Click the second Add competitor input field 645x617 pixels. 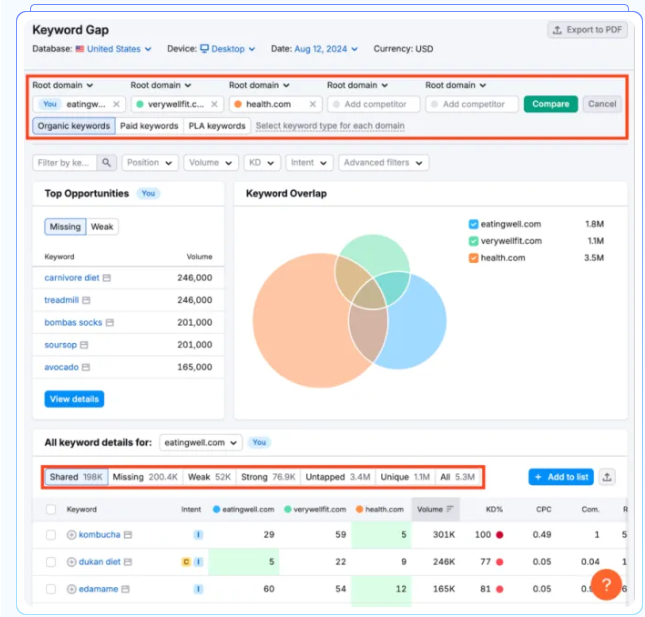472,104
